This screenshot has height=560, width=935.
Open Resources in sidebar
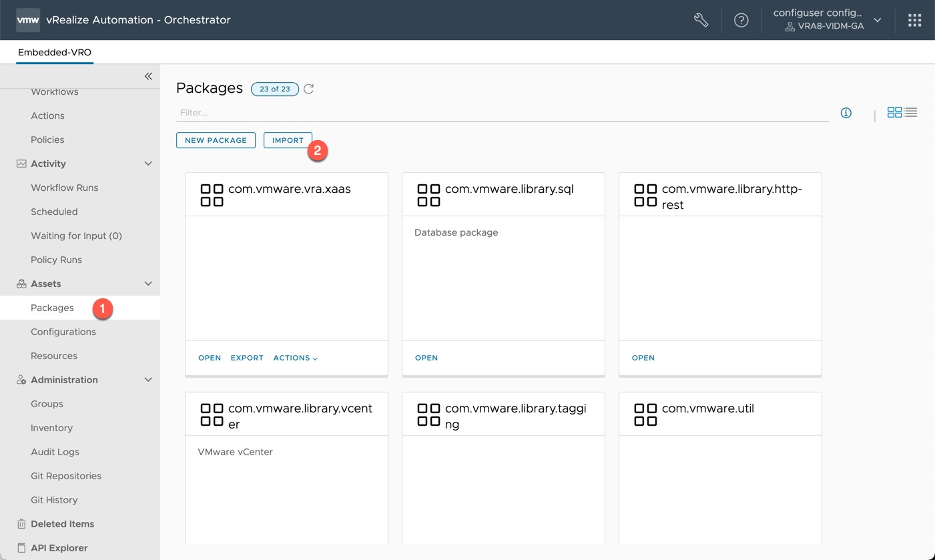pyautogui.click(x=54, y=356)
